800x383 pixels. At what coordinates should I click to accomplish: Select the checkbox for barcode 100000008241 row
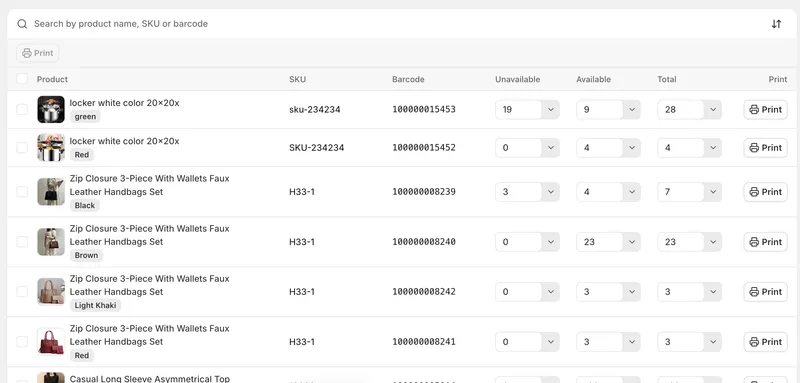(x=22, y=342)
